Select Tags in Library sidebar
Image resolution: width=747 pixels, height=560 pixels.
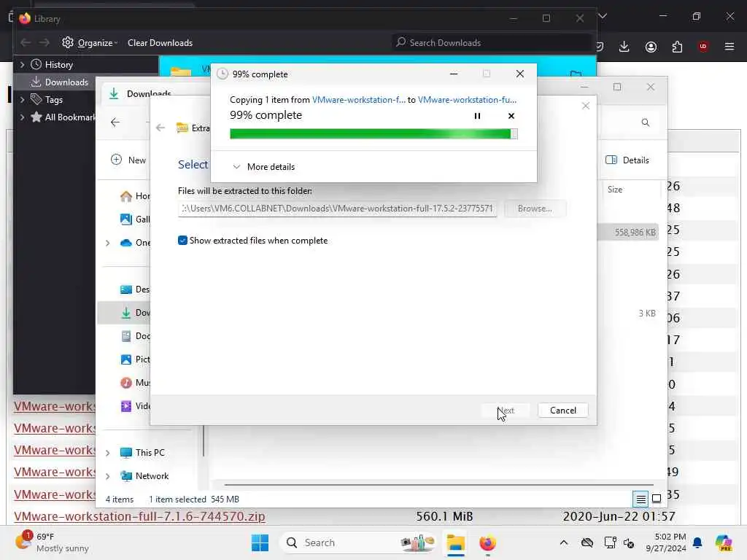[47, 99]
